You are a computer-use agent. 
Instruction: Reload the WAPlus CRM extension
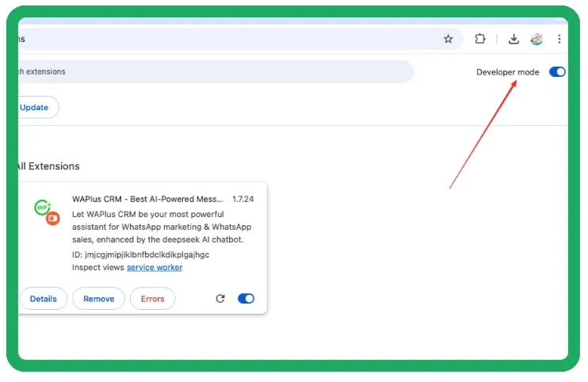pos(220,299)
